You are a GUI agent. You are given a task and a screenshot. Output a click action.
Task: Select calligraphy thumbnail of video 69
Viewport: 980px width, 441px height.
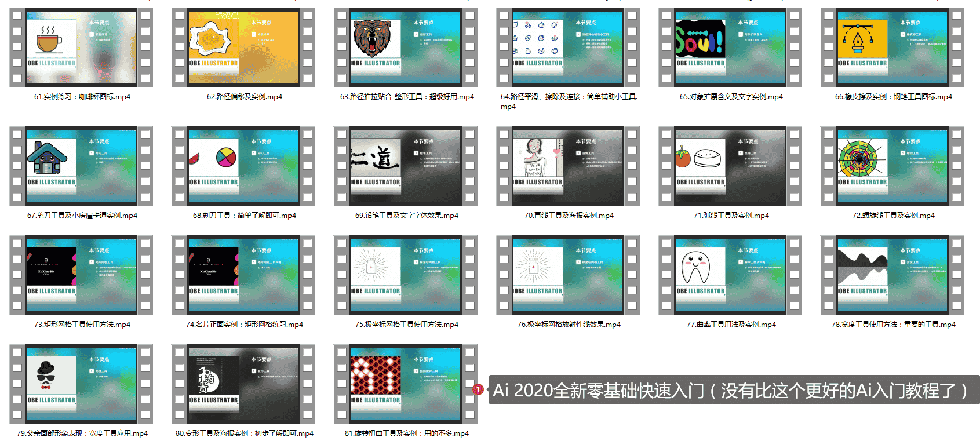click(406, 166)
